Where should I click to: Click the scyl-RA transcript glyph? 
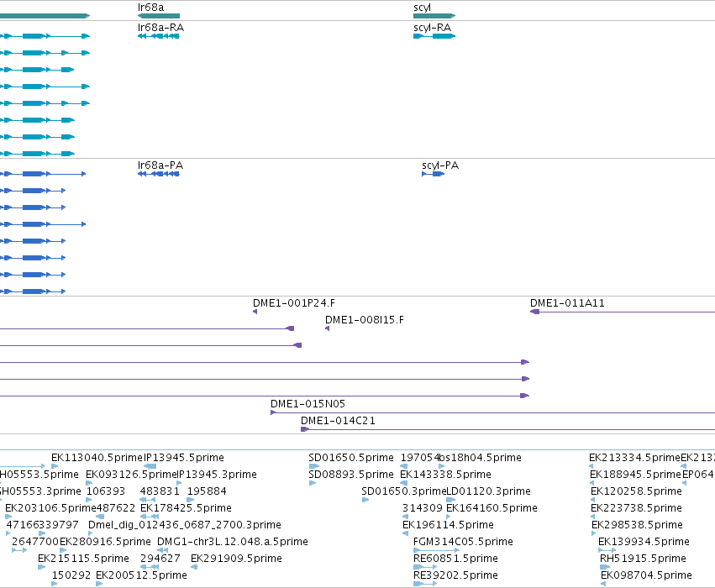point(434,36)
